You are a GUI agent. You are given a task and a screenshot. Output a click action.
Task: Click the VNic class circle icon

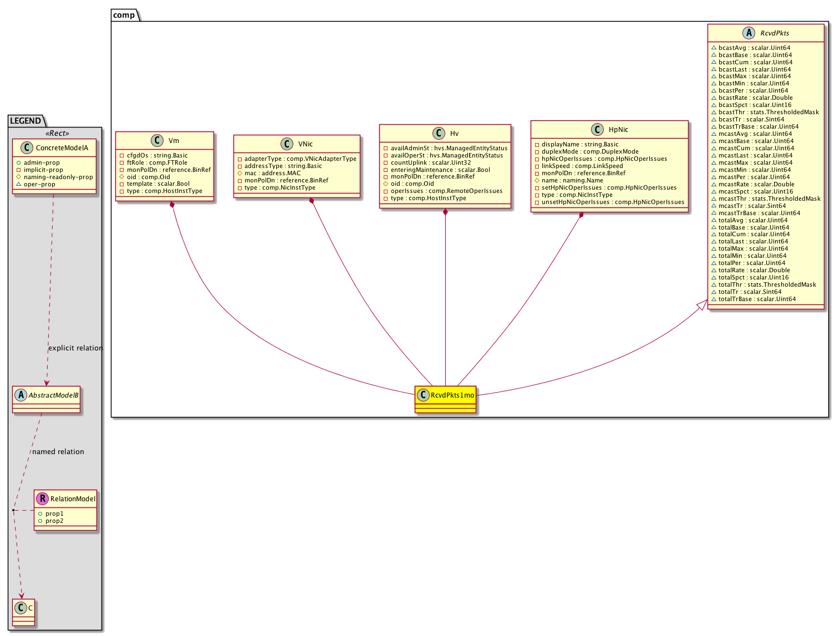point(287,144)
